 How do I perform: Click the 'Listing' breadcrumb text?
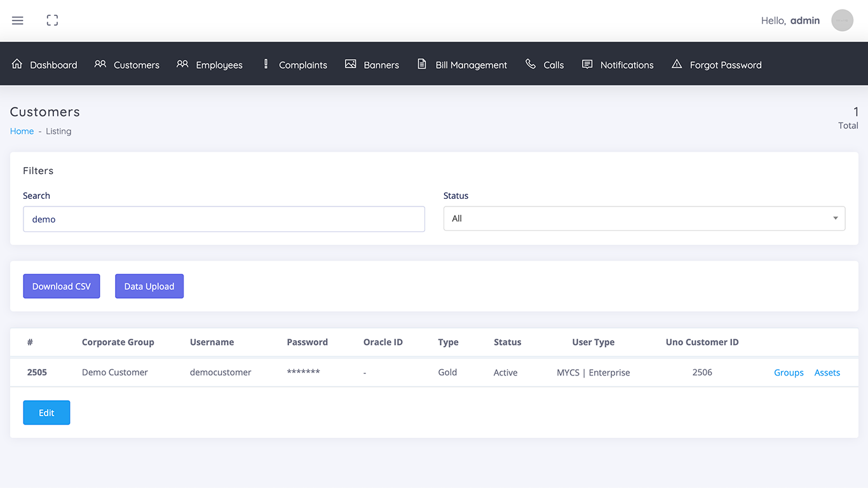click(x=58, y=131)
